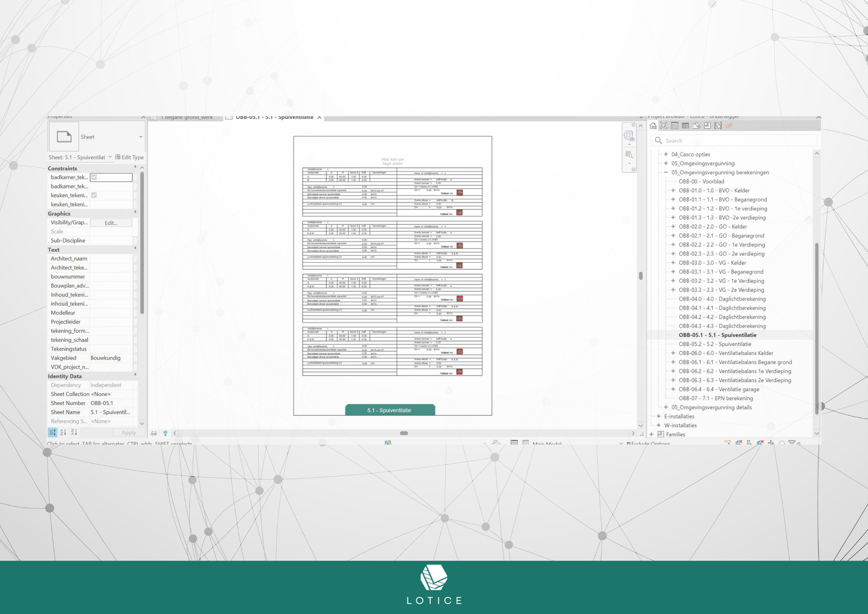The width and height of the screenshot is (868, 614).
Task: Click the home icon in the Project Browser toolbar
Action: (x=654, y=126)
